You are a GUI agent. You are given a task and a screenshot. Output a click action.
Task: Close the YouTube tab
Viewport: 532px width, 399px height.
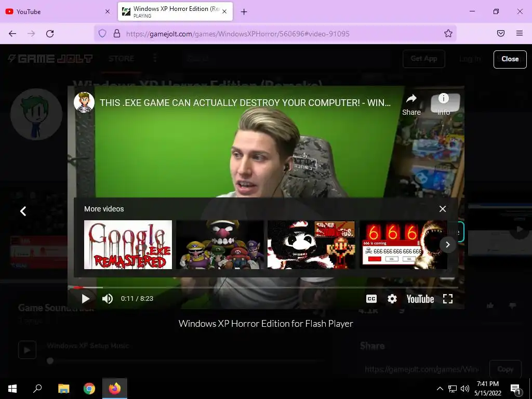(x=107, y=11)
